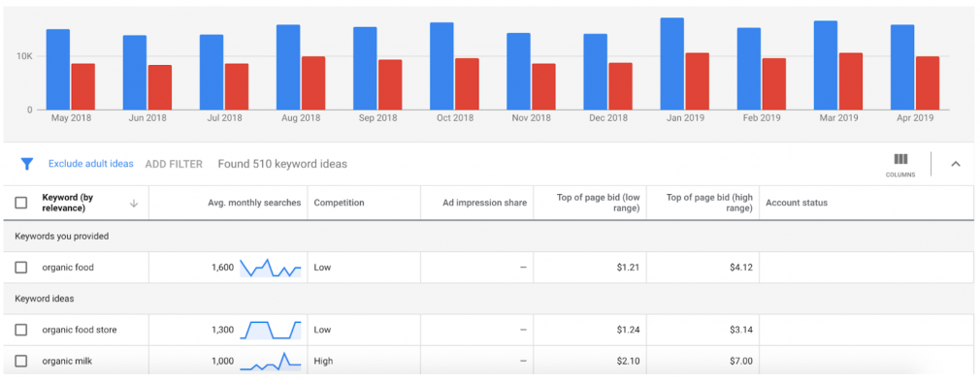Click the $1.24 low range bid

pyautogui.click(x=628, y=330)
